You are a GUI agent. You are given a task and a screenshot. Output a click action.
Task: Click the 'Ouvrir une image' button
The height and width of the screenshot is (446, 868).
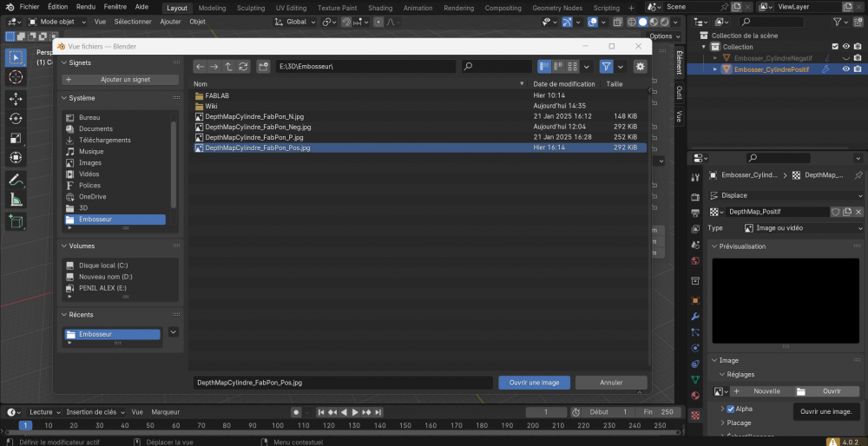pyautogui.click(x=533, y=382)
